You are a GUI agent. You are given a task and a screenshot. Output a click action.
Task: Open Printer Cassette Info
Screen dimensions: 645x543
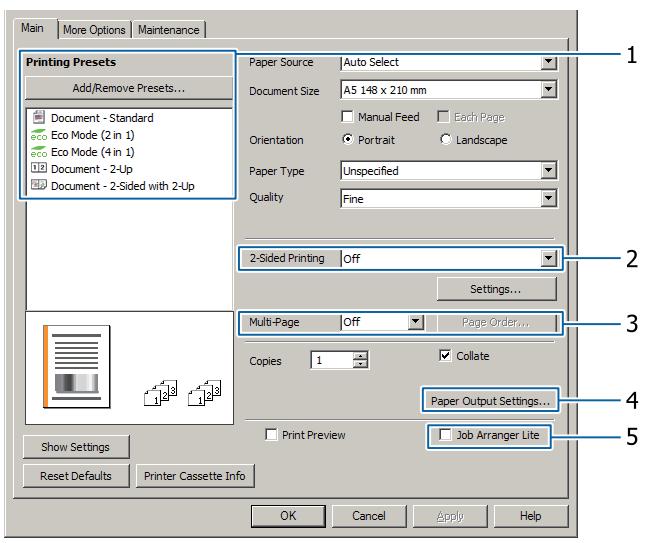pyautogui.click(x=195, y=476)
